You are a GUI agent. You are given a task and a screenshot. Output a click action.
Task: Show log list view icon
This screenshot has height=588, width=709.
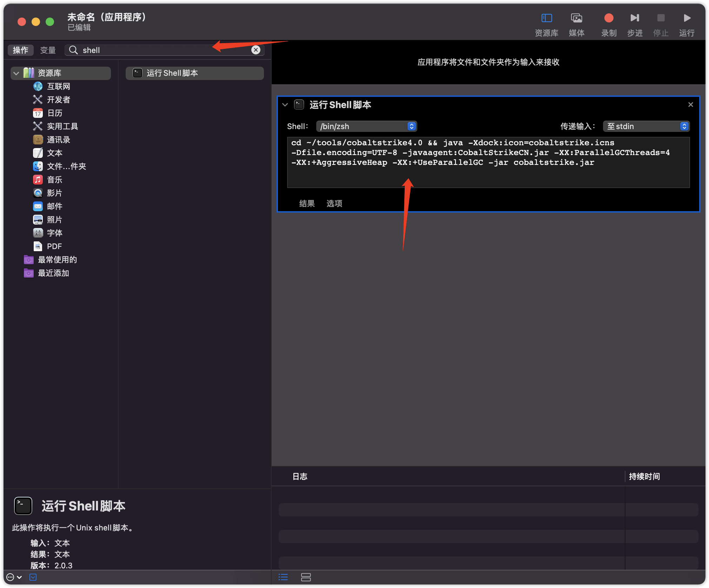283,577
